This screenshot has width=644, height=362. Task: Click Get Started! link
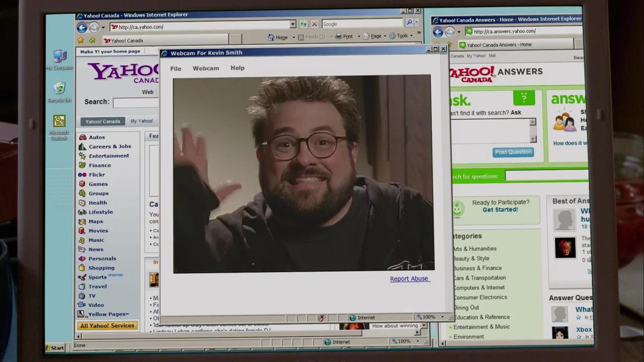500,210
